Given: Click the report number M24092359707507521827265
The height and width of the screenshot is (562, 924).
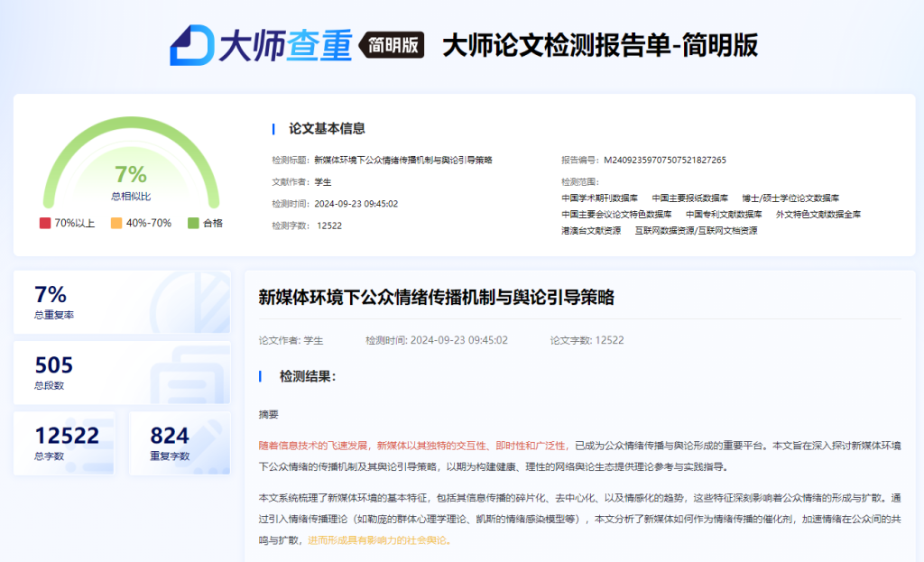Looking at the screenshot, I should tap(665, 160).
